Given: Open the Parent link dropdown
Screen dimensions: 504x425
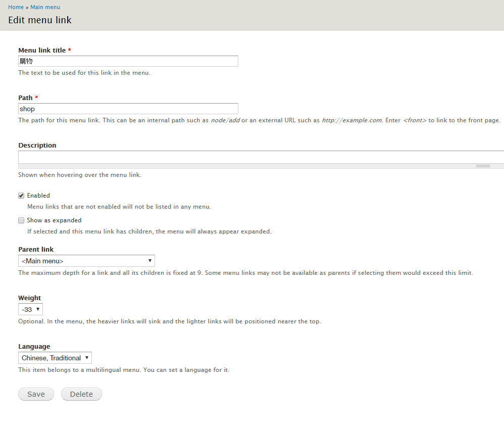Looking at the screenshot, I should [x=86, y=261].
